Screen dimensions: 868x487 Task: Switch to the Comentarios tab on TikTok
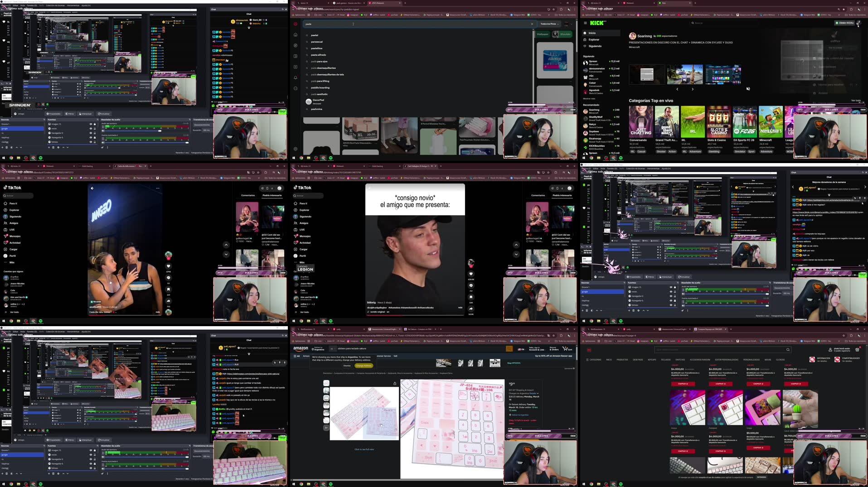click(538, 195)
